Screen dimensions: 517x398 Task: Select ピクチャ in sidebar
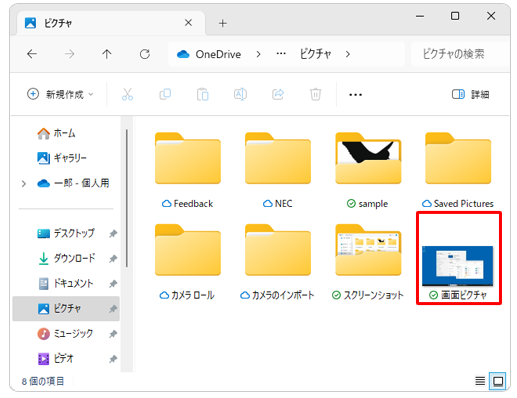[x=66, y=308]
